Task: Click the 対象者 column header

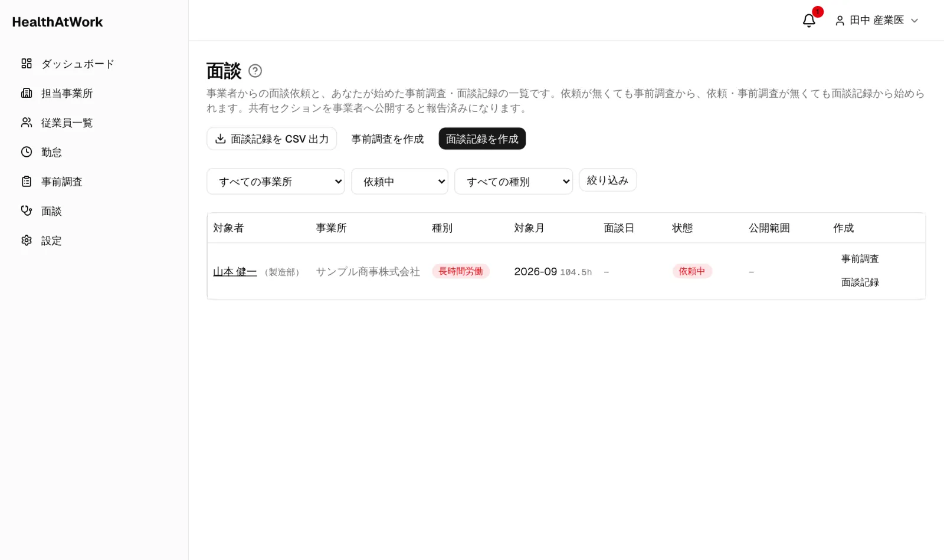Action: 228,228
